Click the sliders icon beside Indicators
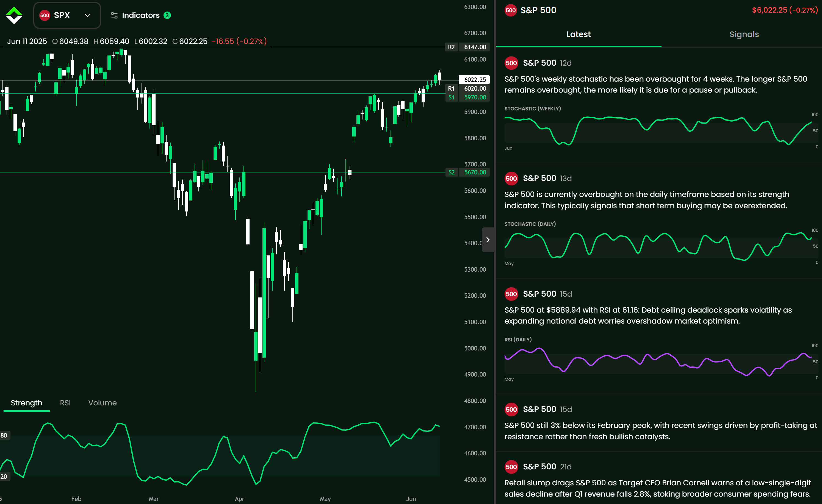This screenshot has width=822, height=504. coord(114,15)
